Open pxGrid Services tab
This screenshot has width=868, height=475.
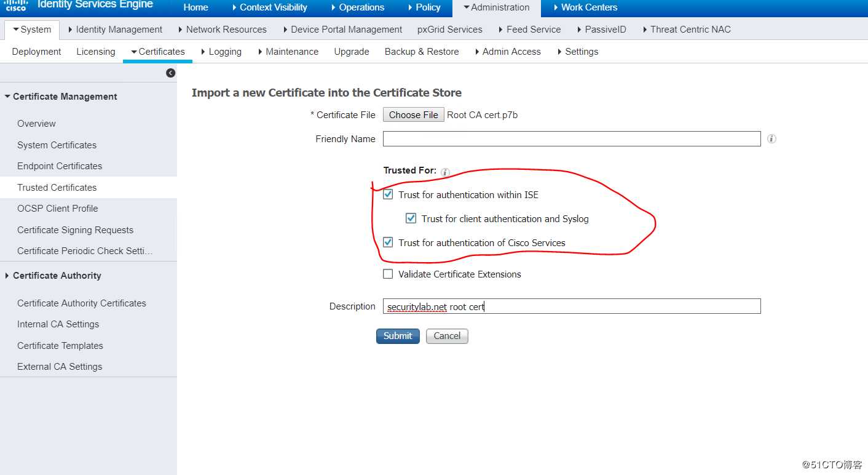pos(450,30)
